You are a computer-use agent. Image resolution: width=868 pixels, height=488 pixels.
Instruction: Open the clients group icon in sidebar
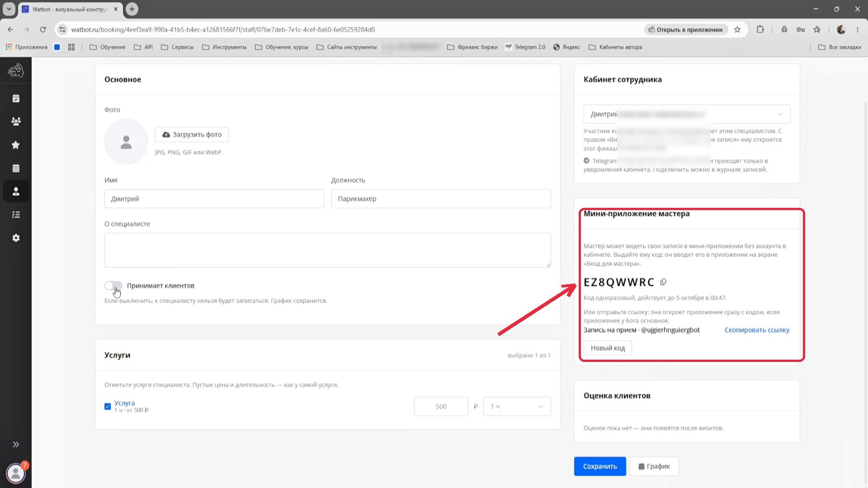click(16, 121)
